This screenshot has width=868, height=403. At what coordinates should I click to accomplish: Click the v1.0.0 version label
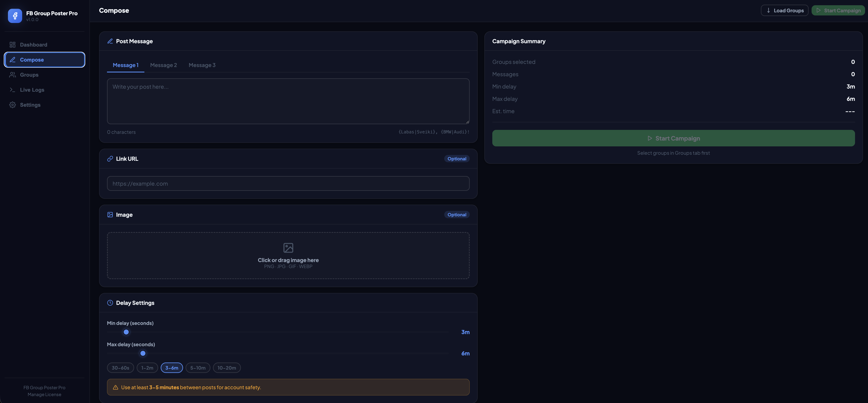pos(32,20)
